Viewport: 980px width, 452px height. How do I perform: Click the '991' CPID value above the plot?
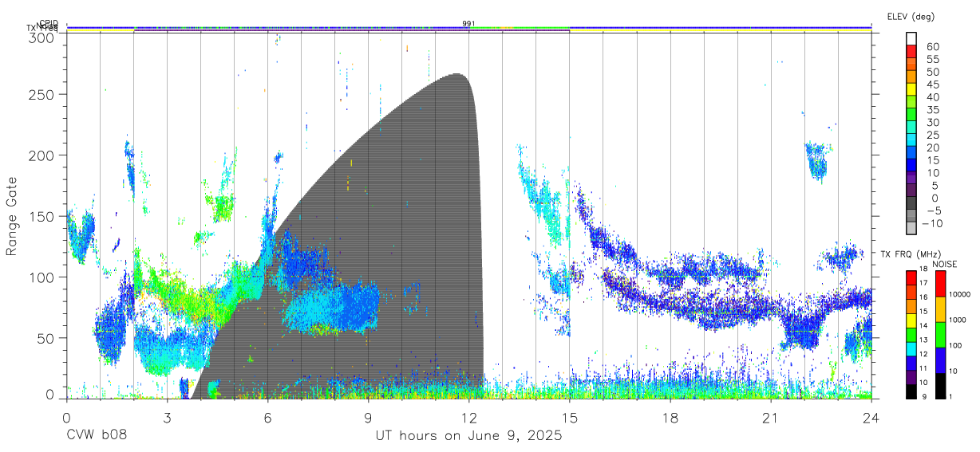[x=469, y=24]
